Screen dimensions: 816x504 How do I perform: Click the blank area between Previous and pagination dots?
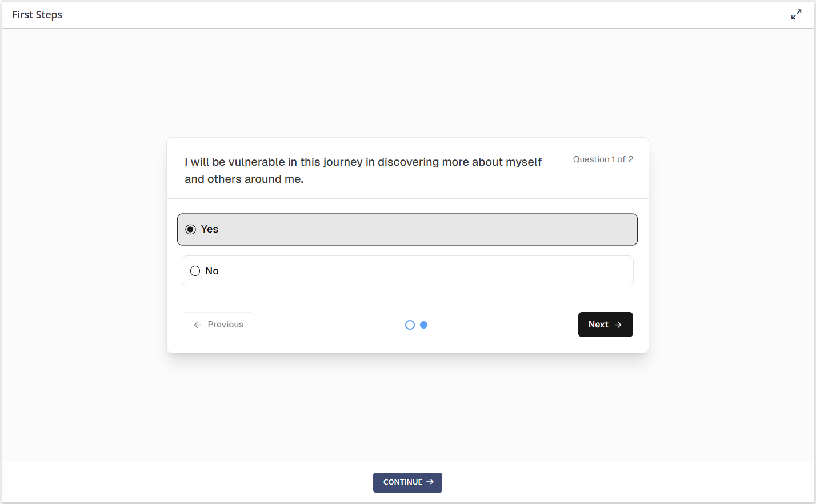[x=329, y=325]
